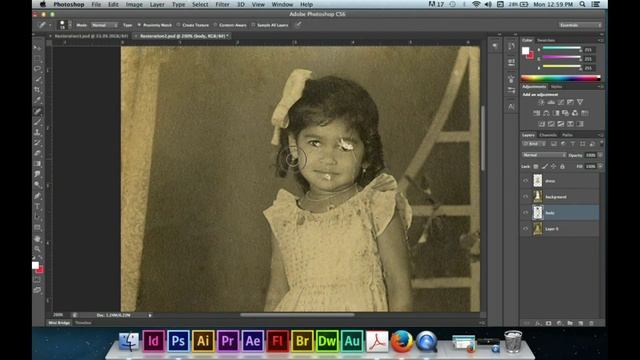Select the Create Texture radio option

click(x=178, y=25)
